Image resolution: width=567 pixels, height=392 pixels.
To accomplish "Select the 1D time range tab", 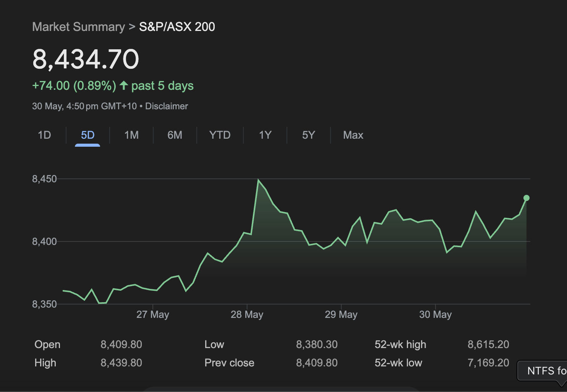I will tap(44, 135).
